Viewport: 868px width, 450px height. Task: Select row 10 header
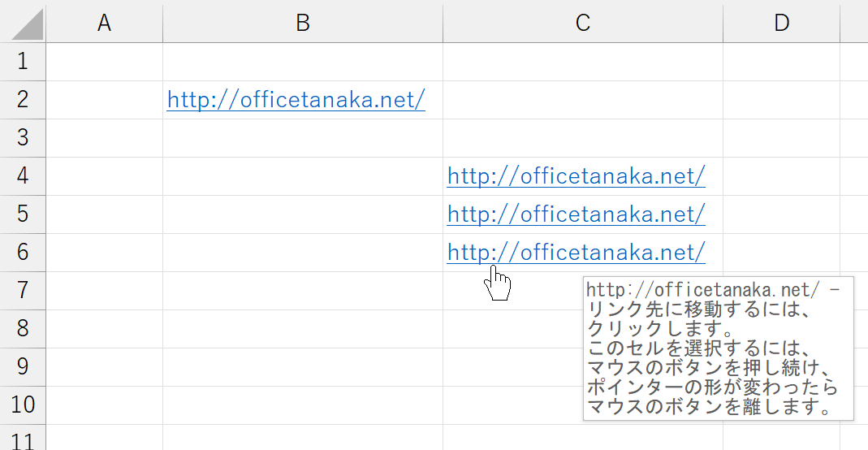(23, 405)
